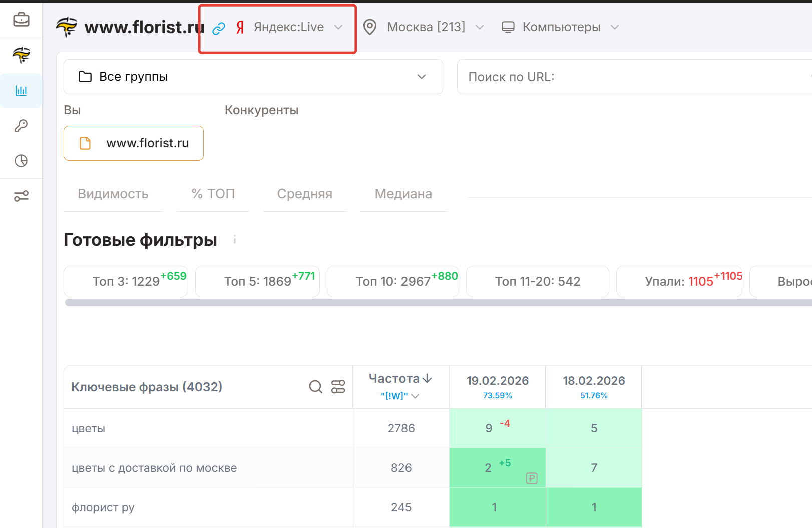Open the pie chart analytics icon

(21, 161)
